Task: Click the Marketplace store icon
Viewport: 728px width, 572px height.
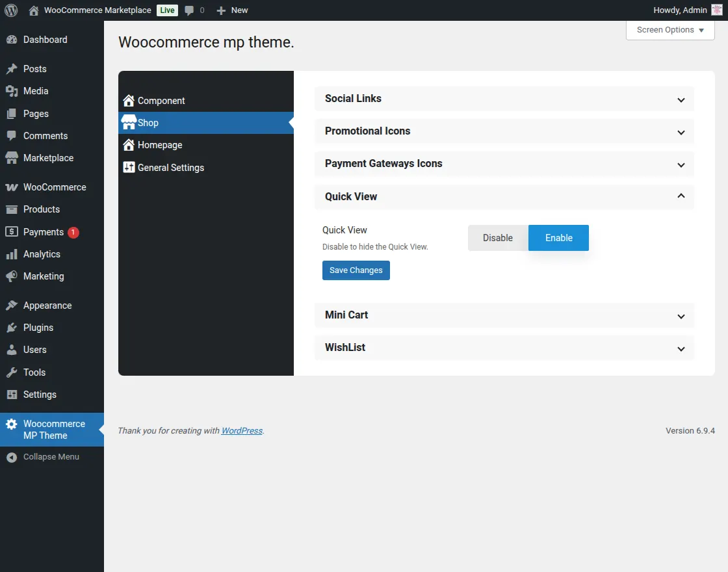Action: point(12,158)
